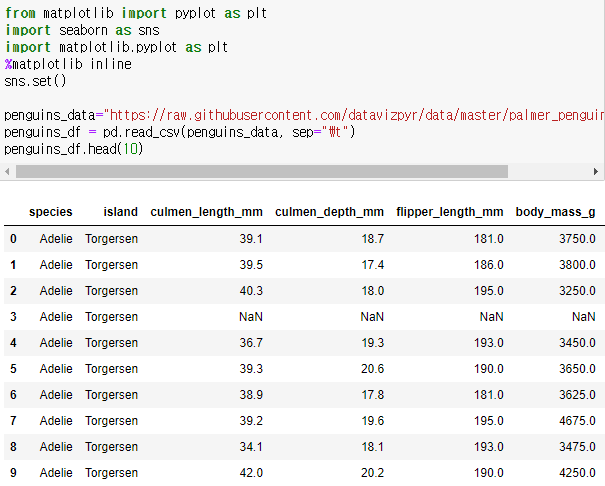Click the horizontal scrollbar thumb under code

click(262, 171)
